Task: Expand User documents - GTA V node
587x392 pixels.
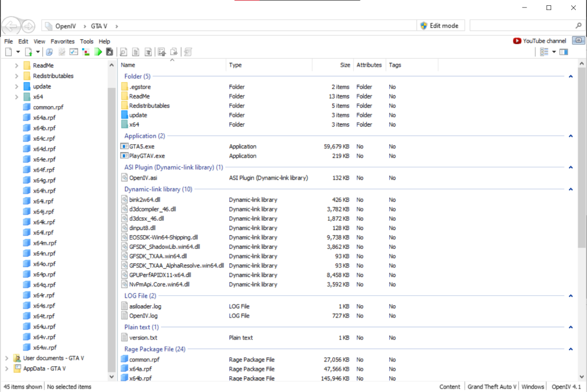Action: coord(6,359)
